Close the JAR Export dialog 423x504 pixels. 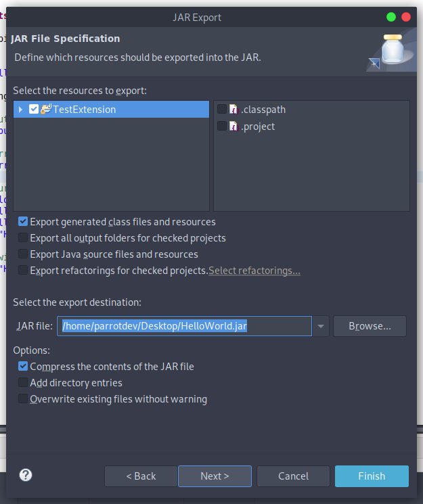[x=407, y=17]
